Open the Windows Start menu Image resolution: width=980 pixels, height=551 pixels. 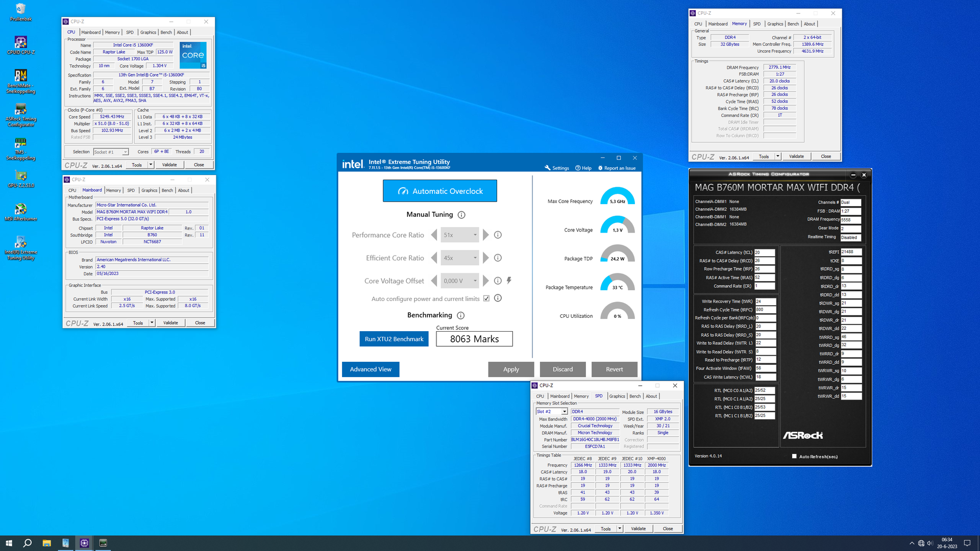point(9,543)
